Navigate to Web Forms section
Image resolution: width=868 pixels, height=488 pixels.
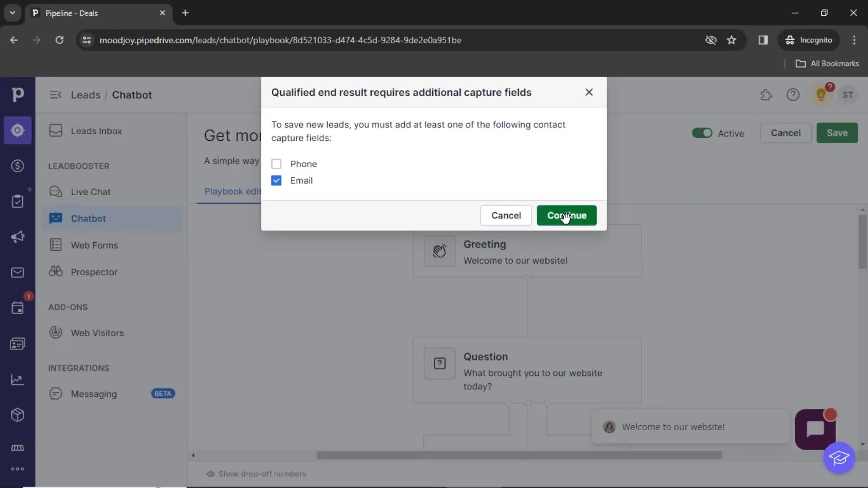tap(94, 244)
